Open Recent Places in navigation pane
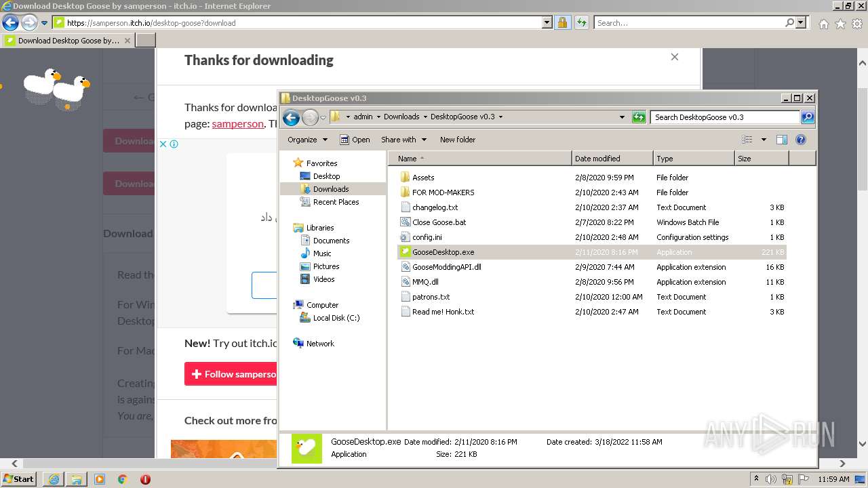This screenshot has height=488, width=868. (x=336, y=202)
